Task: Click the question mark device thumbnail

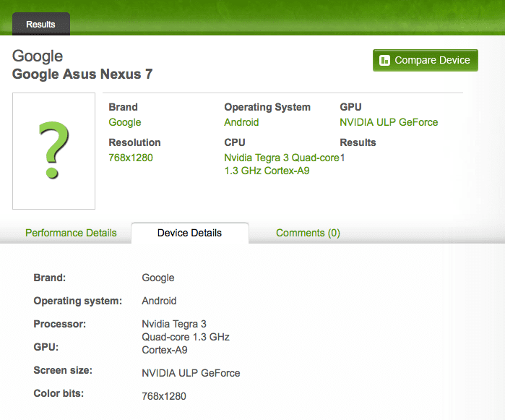Action: coord(53,151)
